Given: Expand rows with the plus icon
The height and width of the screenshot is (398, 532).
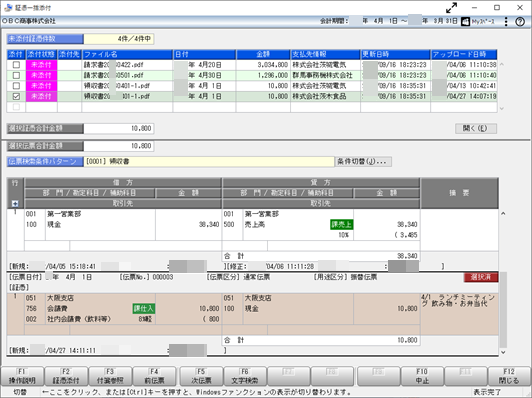Looking at the screenshot, I should 15,204.
